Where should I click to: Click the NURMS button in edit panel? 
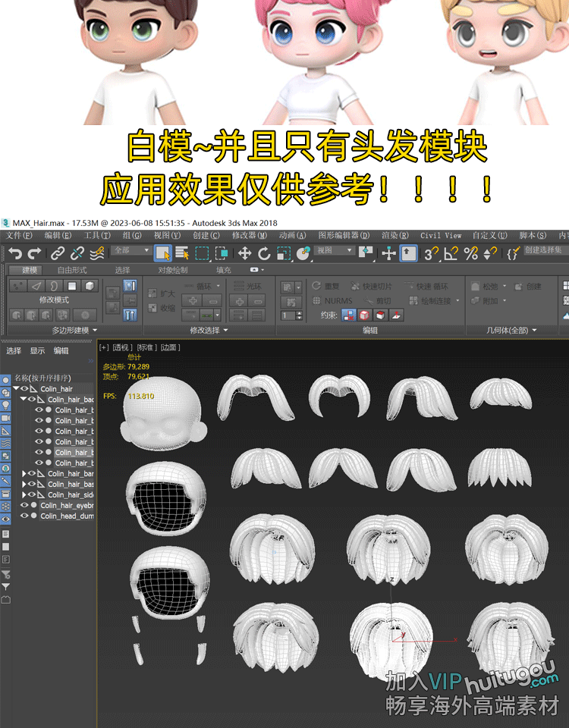pos(332,301)
